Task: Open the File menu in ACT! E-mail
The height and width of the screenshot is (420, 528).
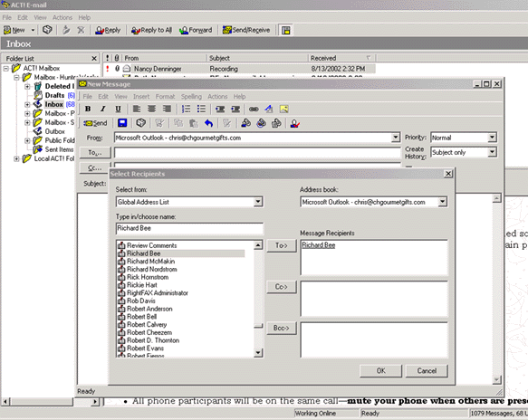Action: pos(6,17)
